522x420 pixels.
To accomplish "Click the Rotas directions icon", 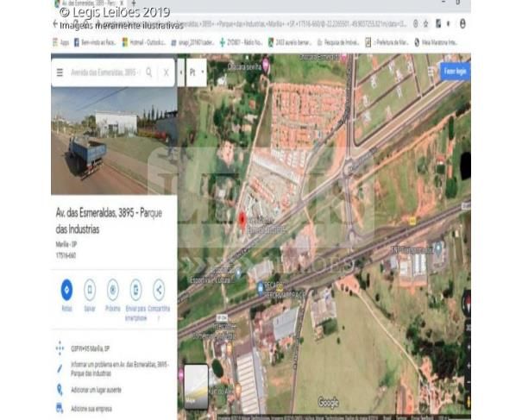I will tap(67, 290).
